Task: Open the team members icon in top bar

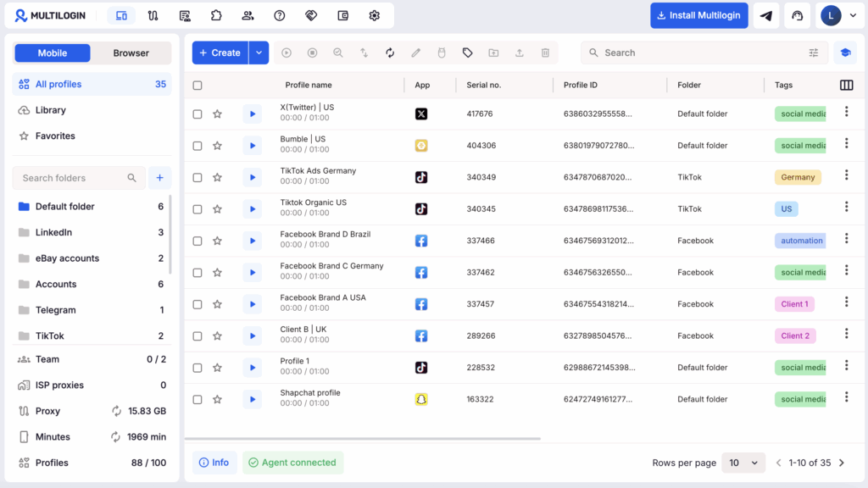Action: 248,15
